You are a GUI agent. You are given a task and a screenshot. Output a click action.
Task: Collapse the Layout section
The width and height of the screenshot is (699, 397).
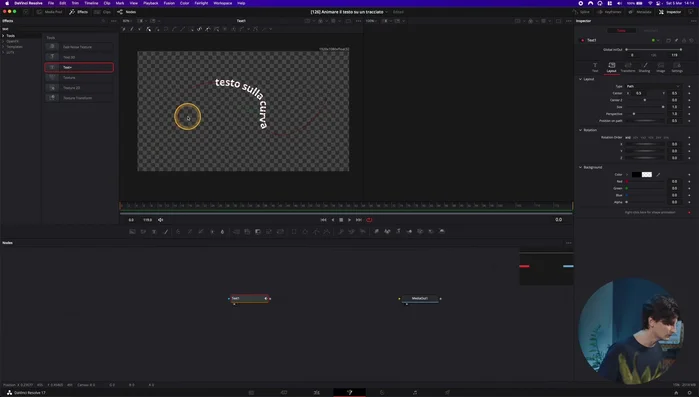tap(580, 79)
